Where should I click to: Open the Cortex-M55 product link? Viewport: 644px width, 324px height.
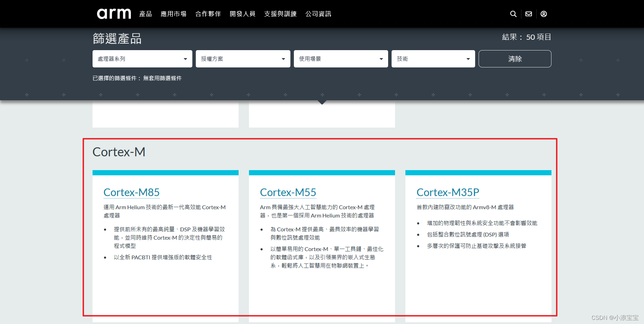(288, 192)
